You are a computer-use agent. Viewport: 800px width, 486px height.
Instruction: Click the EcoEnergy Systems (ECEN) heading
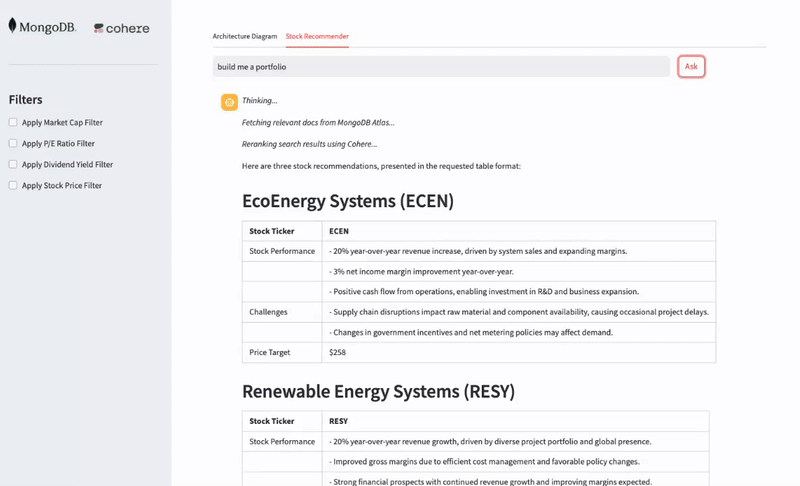(348, 201)
